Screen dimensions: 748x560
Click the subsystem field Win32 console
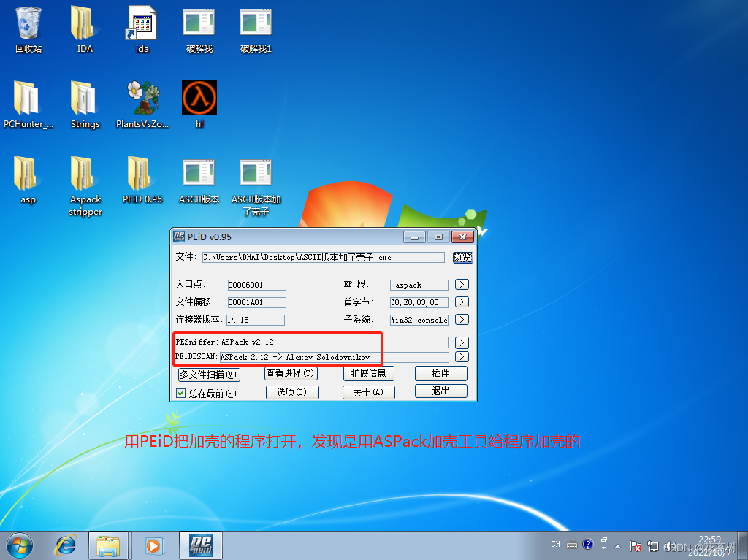pos(419,320)
